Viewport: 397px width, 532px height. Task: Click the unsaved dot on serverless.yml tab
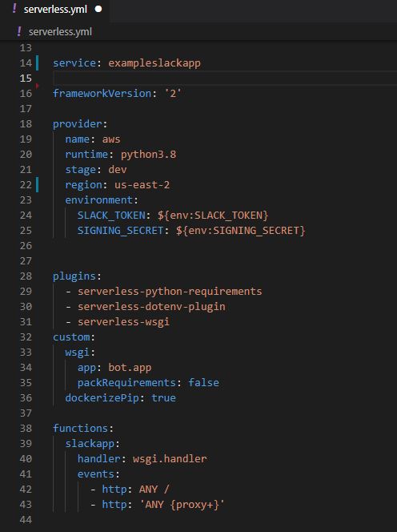pos(98,9)
